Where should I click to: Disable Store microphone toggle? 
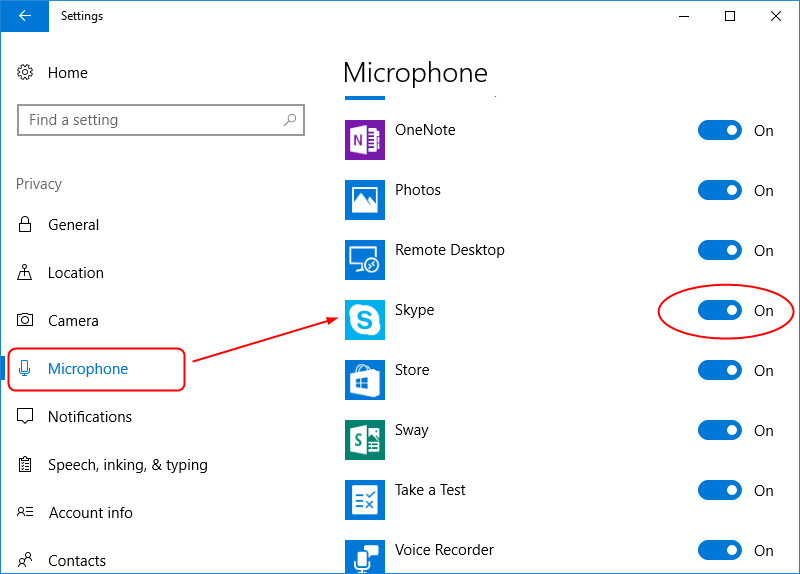[x=719, y=370]
